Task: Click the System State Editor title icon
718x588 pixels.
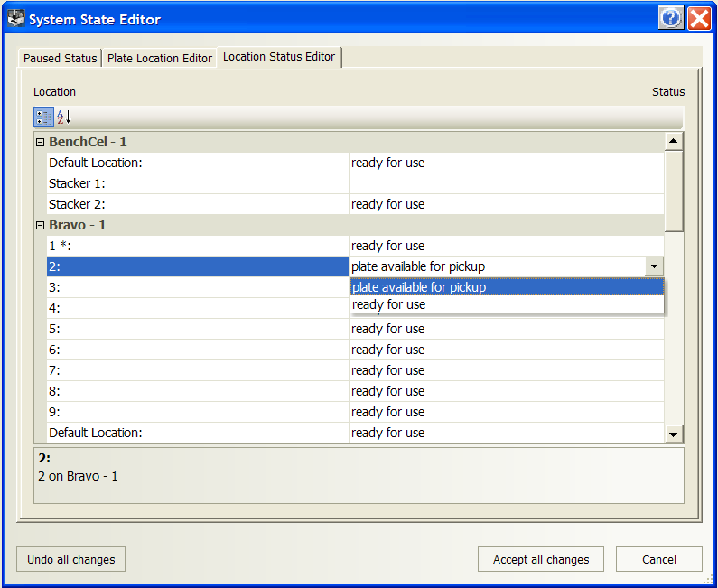Action: pyautogui.click(x=15, y=18)
